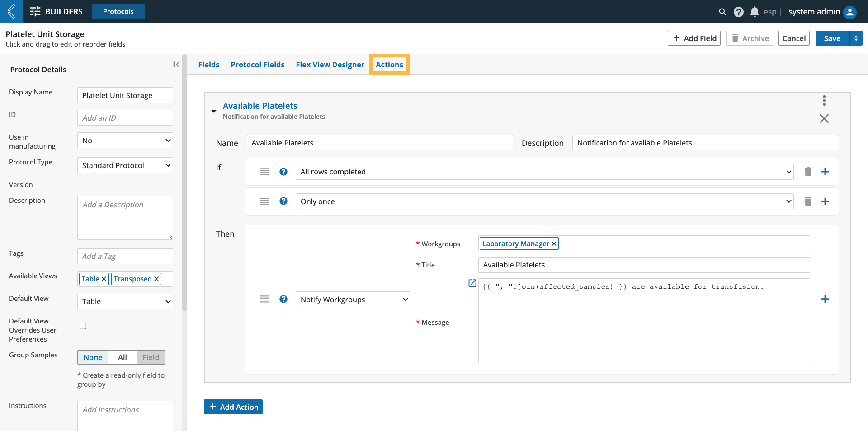Click the ID input field
This screenshot has height=431, width=868.
tap(125, 118)
